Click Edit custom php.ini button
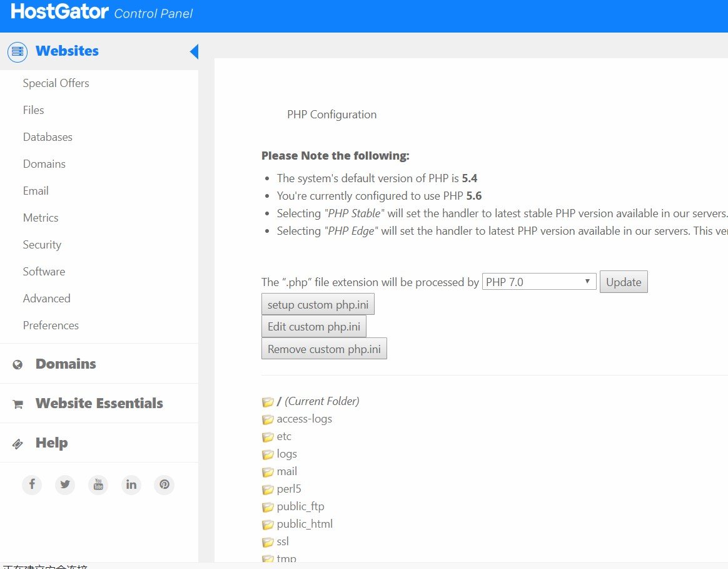 (x=314, y=326)
